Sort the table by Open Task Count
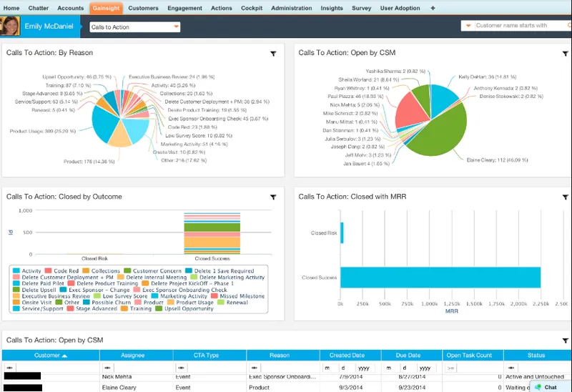 (x=469, y=355)
